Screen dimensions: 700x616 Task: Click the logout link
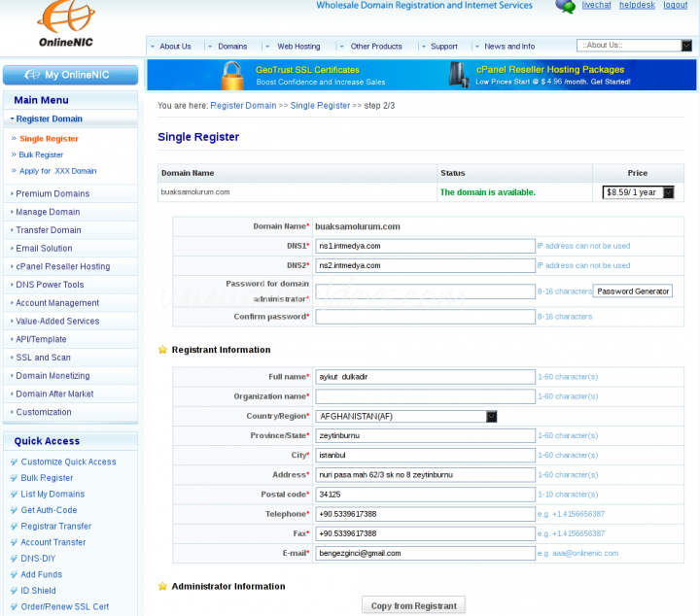pyautogui.click(x=675, y=6)
